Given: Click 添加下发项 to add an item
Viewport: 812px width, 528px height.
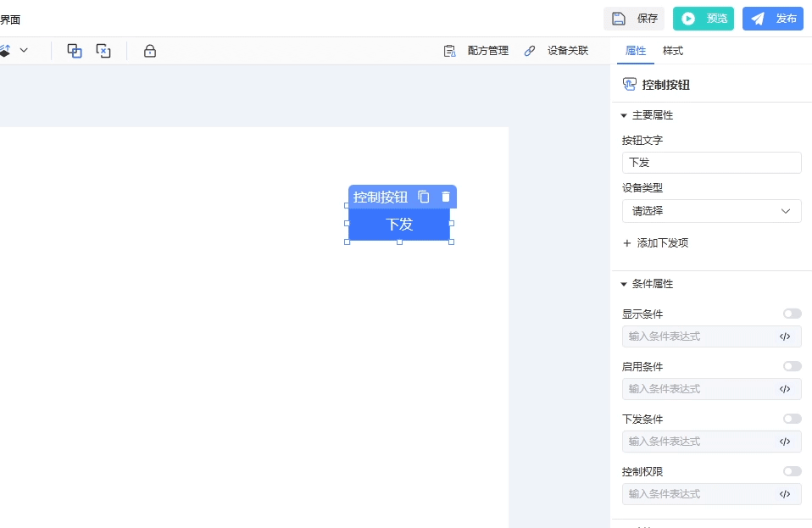Looking at the screenshot, I should click(655, 243).
